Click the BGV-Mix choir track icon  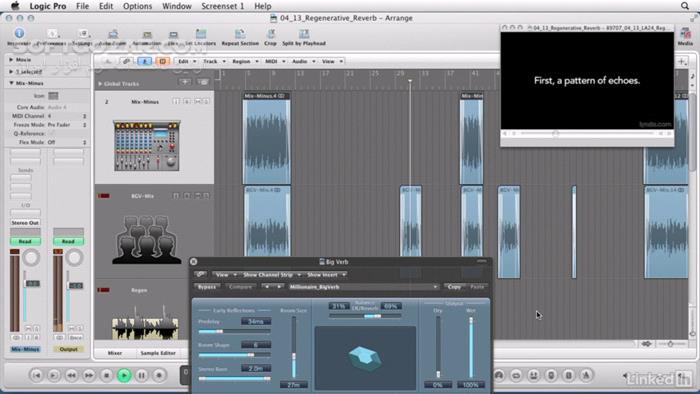(x=146, y=240)
